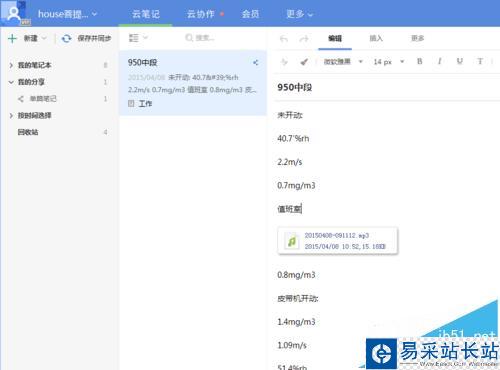This screenshot has width=500, height=370.
Task: Toggle Underline formatting
Action: 460,61
